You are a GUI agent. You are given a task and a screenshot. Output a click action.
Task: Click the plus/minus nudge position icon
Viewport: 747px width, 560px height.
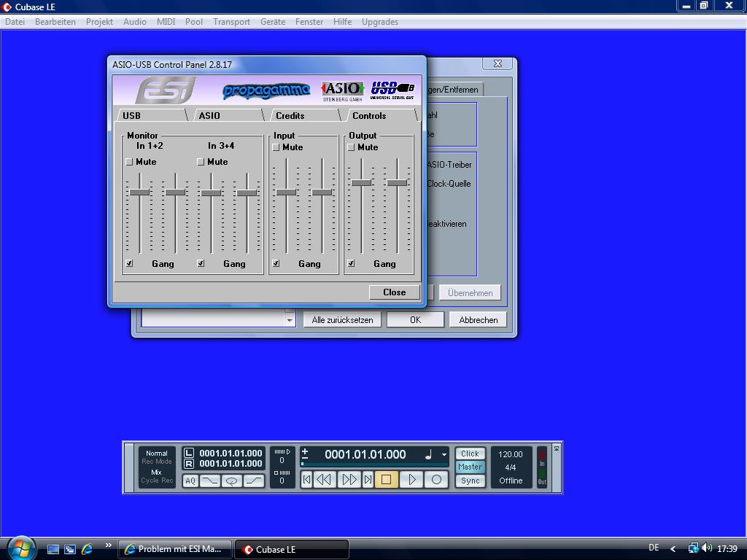[x=305, y=454]
